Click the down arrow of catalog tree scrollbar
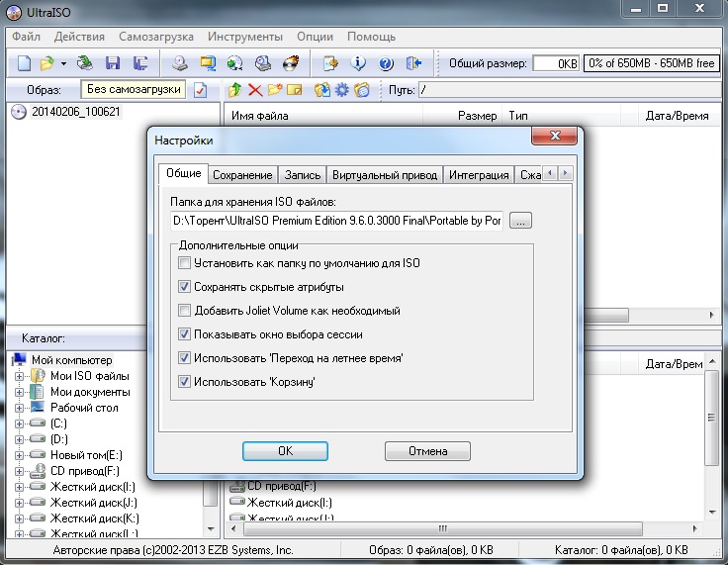 (211, 528)
